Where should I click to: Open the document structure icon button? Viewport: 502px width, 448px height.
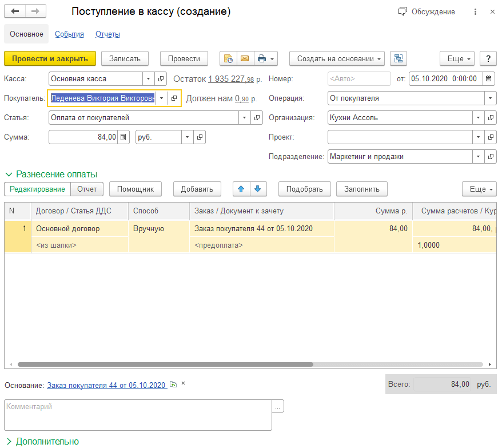(x=398, y=58)
